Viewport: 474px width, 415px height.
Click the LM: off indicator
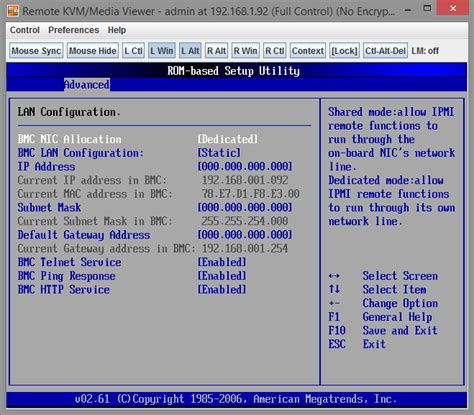(425, 51)
